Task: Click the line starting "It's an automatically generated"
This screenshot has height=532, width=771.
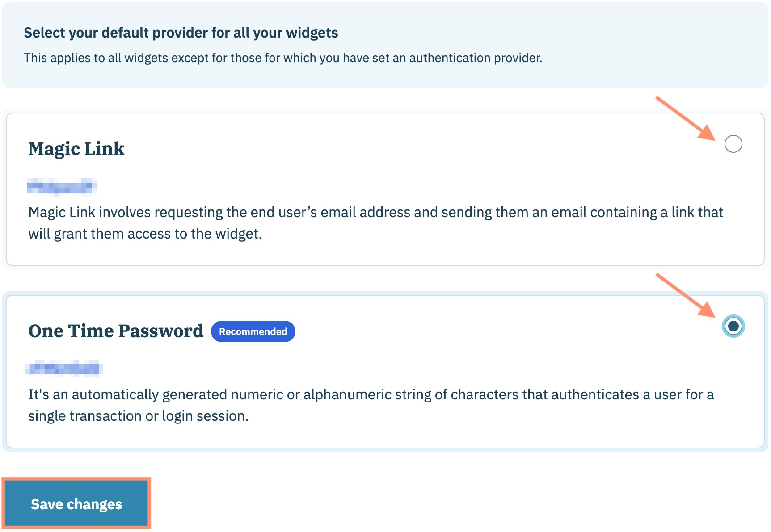Action: pyautogui.click(x=371, y=394)
